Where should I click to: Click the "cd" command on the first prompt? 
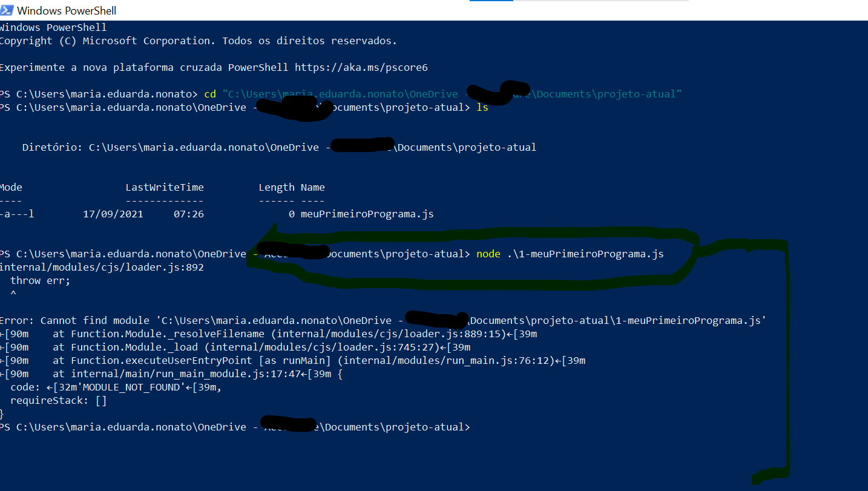(210, 94)
